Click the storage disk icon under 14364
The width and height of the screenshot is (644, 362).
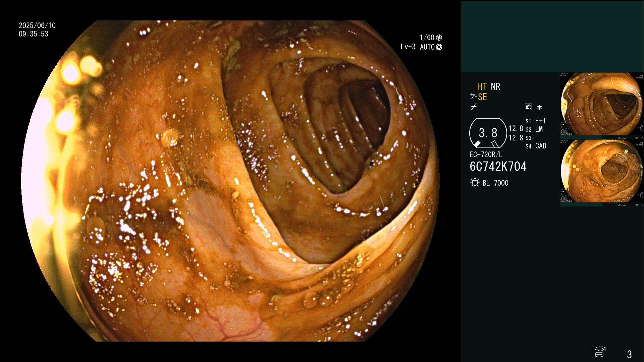[599, 355]
